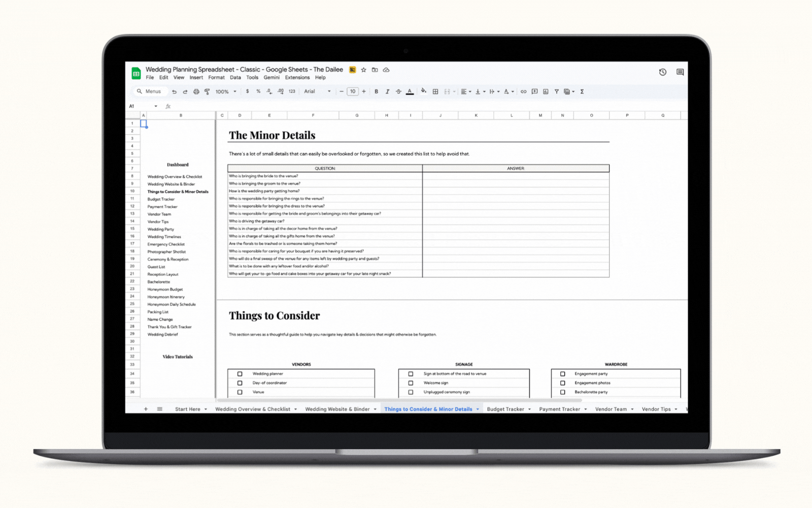The image size is (812, 508).
Task: Click the paint format icon
Action: 207,91
